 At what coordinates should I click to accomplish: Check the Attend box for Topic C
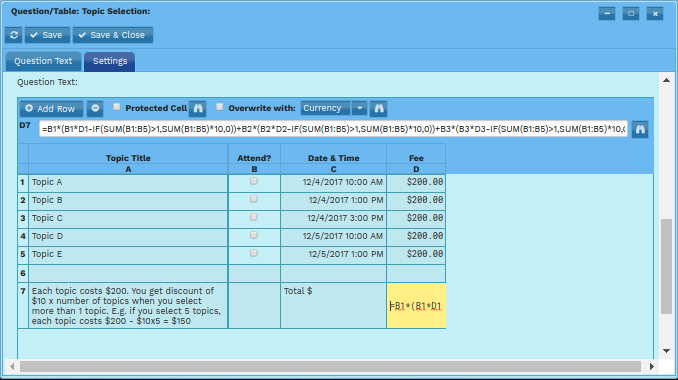click(x=254, y=217)
